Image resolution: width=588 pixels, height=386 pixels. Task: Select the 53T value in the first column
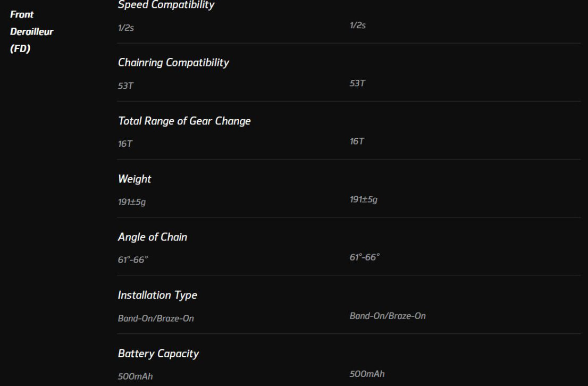(126, 86)
